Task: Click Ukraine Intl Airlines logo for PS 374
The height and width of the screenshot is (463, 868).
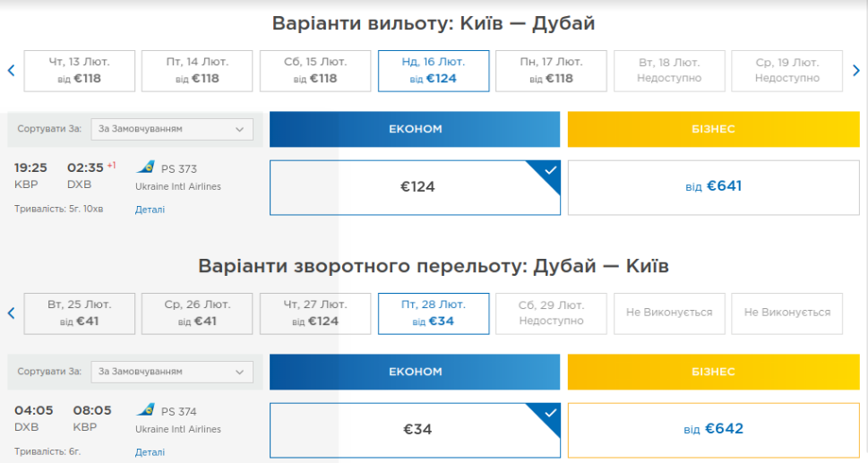Action: click(x=145, y=410)
